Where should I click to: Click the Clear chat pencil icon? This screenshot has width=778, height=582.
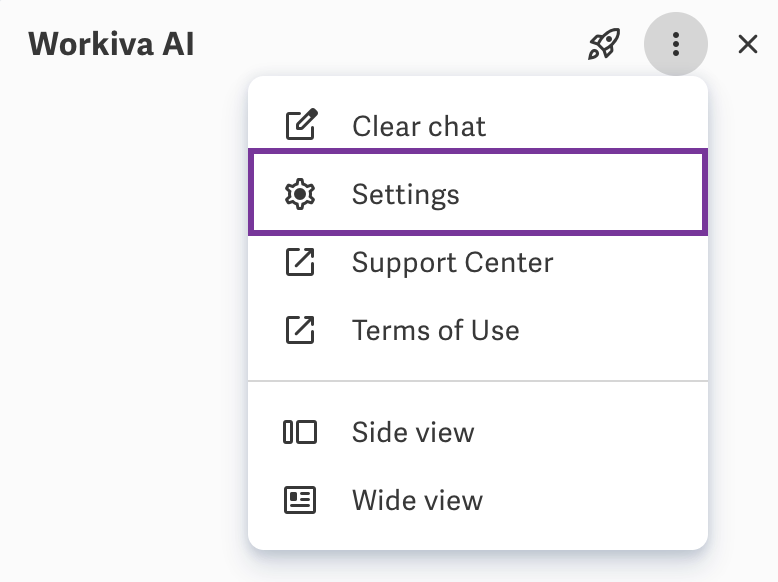pos(301,124)
